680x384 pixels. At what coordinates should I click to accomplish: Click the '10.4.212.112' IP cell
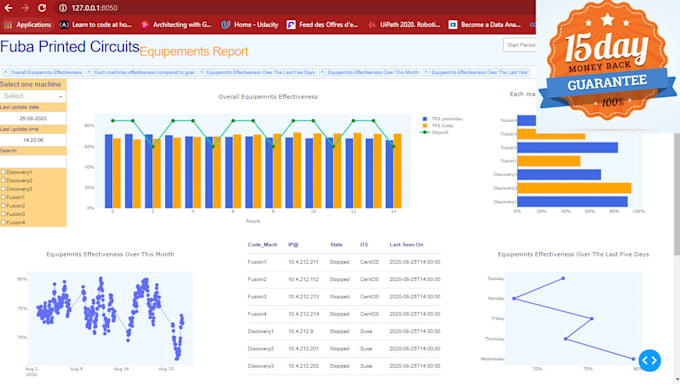(303, 279)
